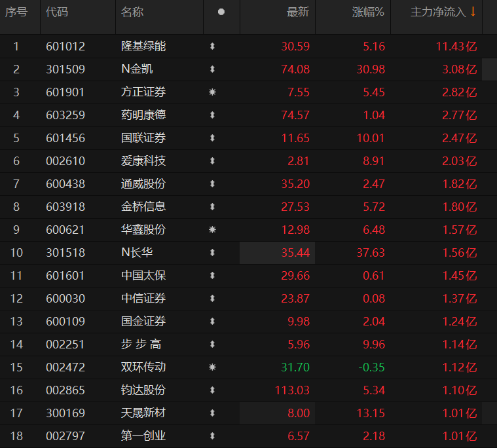Viewport: 497px width, 448px height.
Task: Open the stock code 002610
Action: pyautogui.click(x=65, y=161)
